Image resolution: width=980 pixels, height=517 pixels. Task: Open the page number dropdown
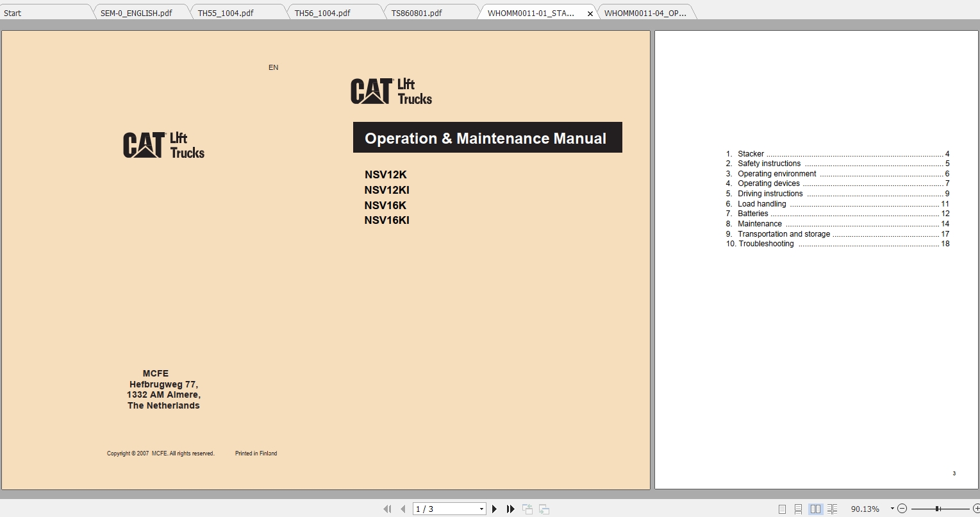pos(481,508)
